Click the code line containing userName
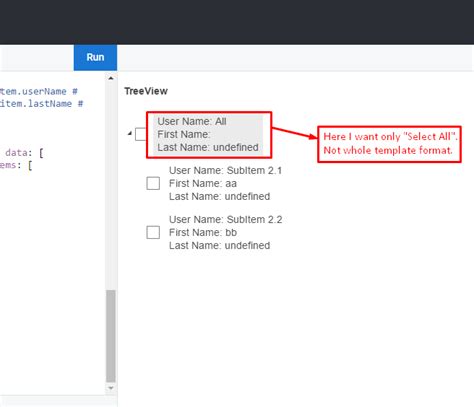The width and height of the screenshot is (474, 407). point(39,91)
